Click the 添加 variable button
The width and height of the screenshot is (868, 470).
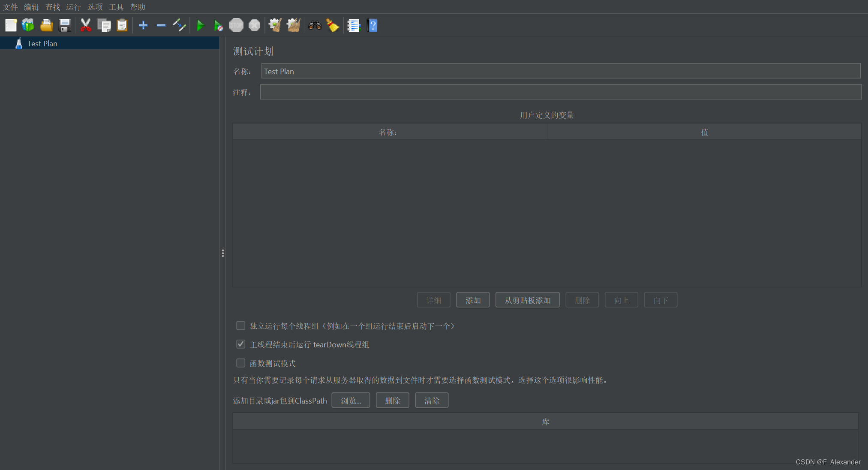473,300
